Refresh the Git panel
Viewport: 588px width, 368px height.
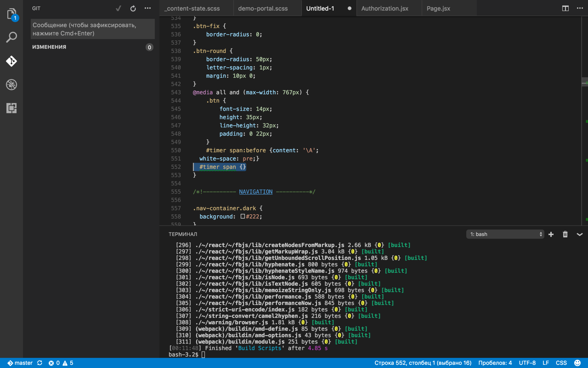(133, 9)
